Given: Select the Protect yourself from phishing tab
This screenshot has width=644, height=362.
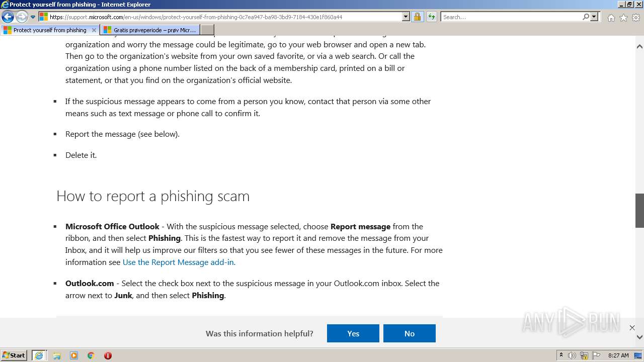Looking at the screenshot, I should coord(49,30).
